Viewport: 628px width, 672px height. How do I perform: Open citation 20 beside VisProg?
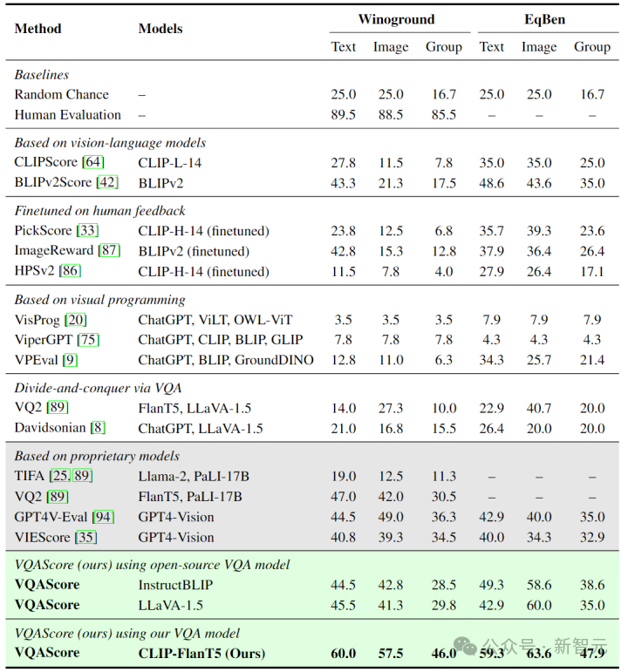click(x=76, y=320)
